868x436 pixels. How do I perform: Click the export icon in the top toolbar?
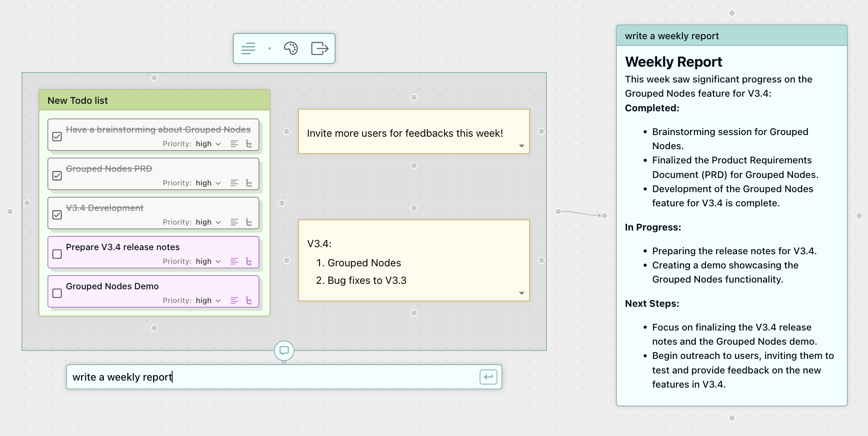[x=319, y=48]
